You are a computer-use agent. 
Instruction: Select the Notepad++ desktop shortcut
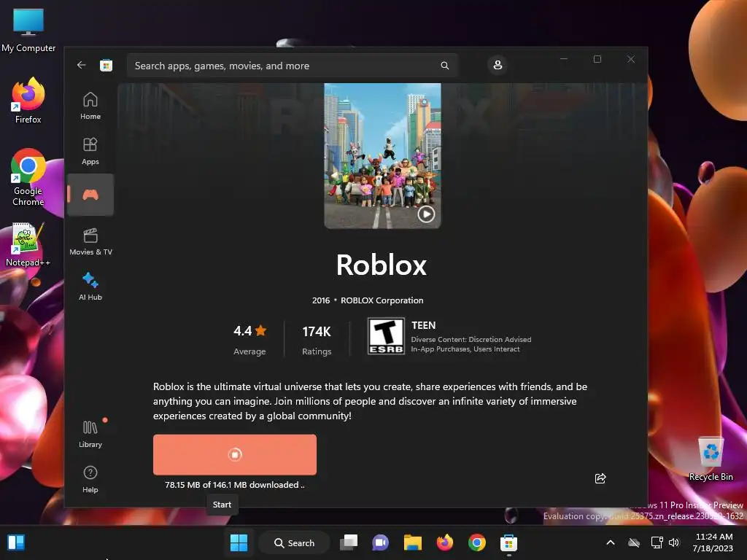tap(28, 245)
